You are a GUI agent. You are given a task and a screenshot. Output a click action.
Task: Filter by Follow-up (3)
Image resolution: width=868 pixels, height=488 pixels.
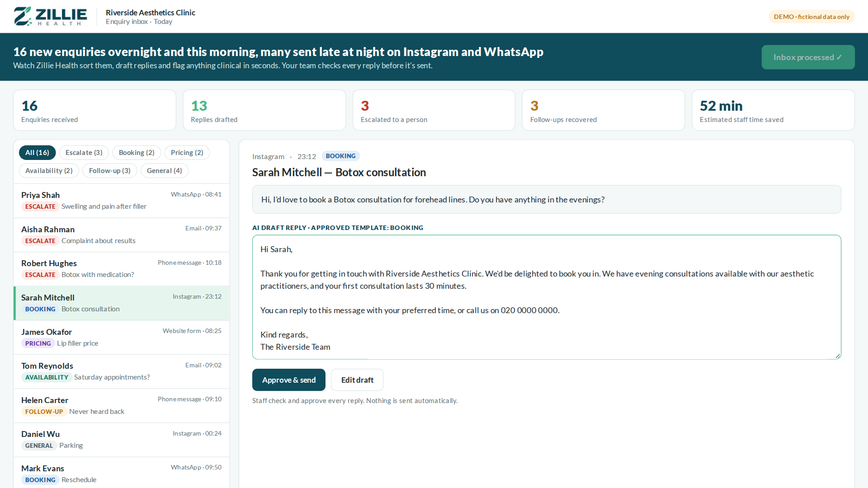click(110, 171)
